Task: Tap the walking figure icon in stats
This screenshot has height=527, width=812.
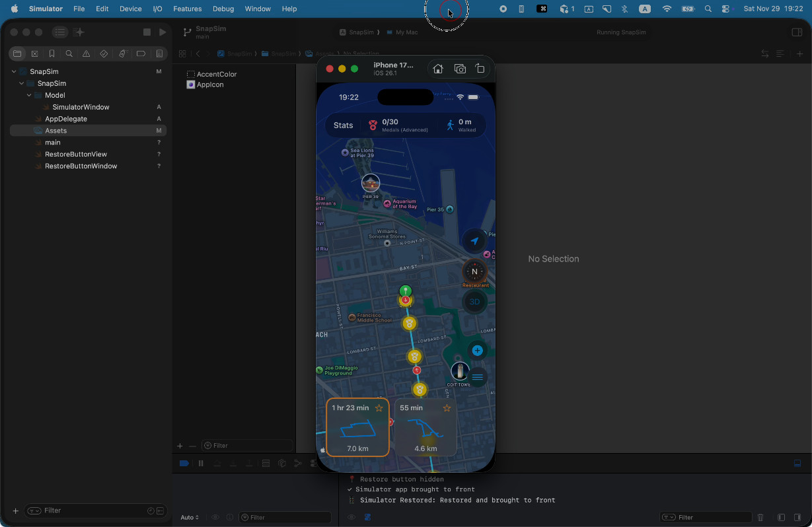Action: [450, 125]
